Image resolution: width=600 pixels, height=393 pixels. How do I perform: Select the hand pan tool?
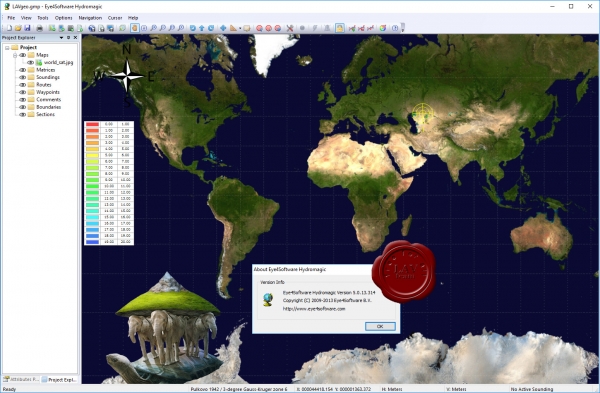point(135,28)
